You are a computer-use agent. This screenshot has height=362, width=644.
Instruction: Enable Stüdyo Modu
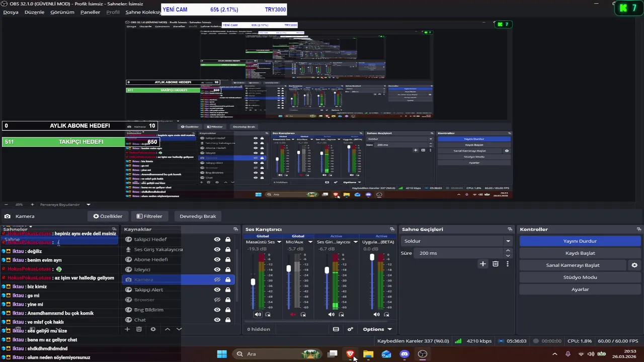pos(580,277)
